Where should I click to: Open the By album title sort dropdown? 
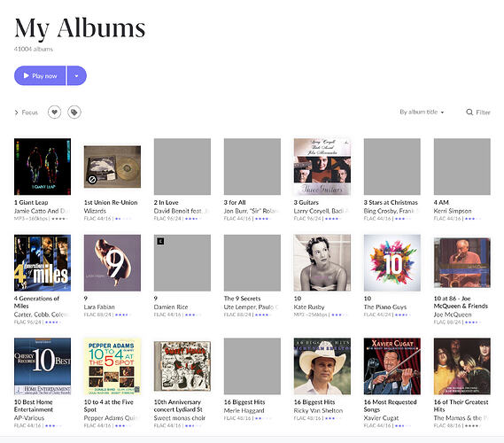[422, 112]
